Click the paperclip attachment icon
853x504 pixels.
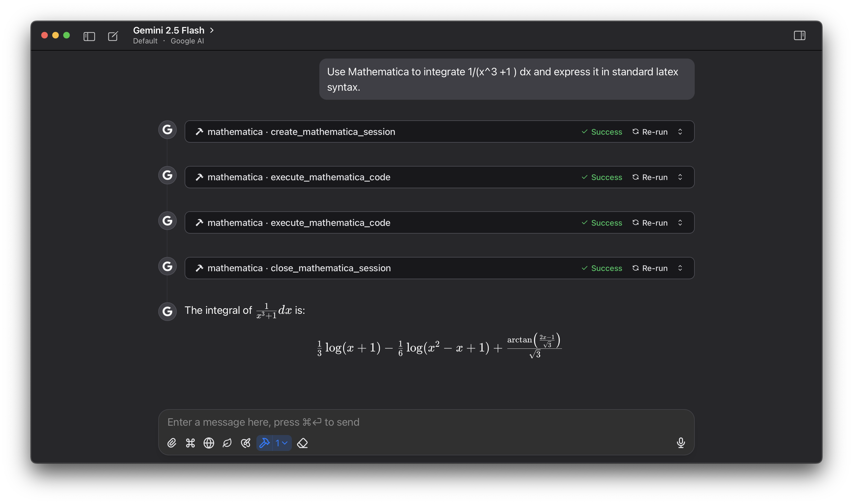172,443
